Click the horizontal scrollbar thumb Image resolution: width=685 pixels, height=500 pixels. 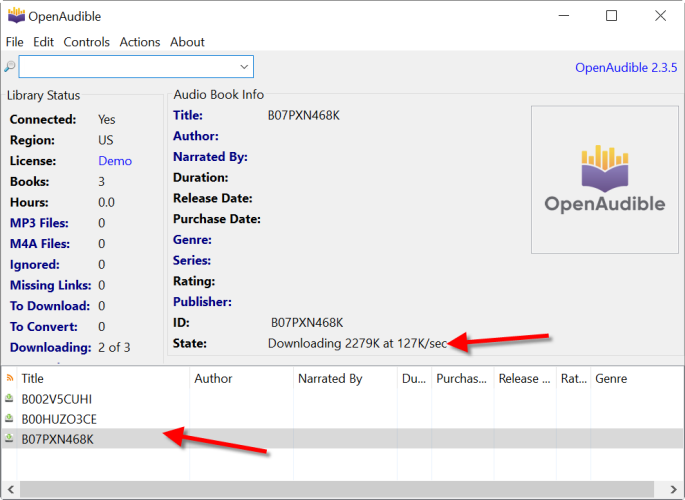click(x=337, y=489)
